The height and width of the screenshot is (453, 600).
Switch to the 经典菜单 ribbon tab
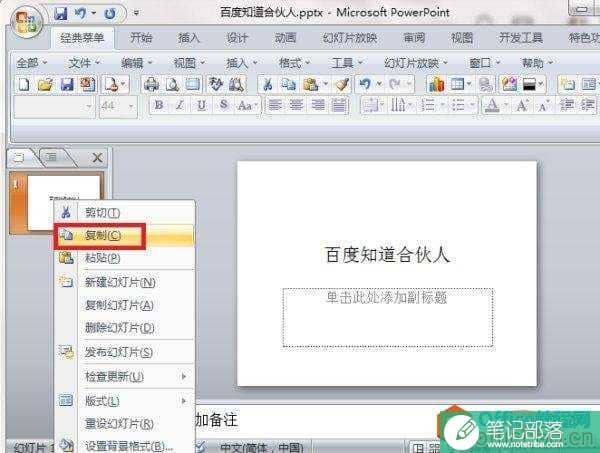coord(82,38)
